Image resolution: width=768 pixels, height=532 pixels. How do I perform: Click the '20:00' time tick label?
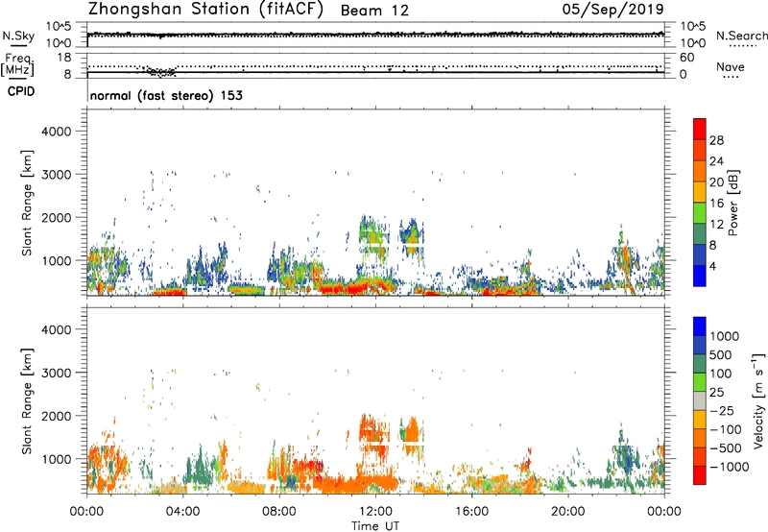[x=567, y=512]
